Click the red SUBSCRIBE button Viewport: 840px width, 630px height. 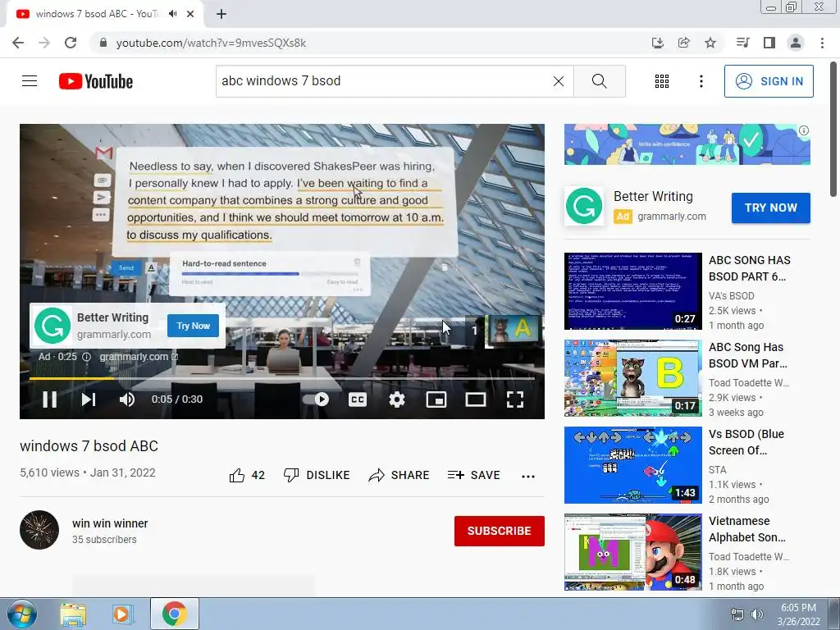(500, 531)
